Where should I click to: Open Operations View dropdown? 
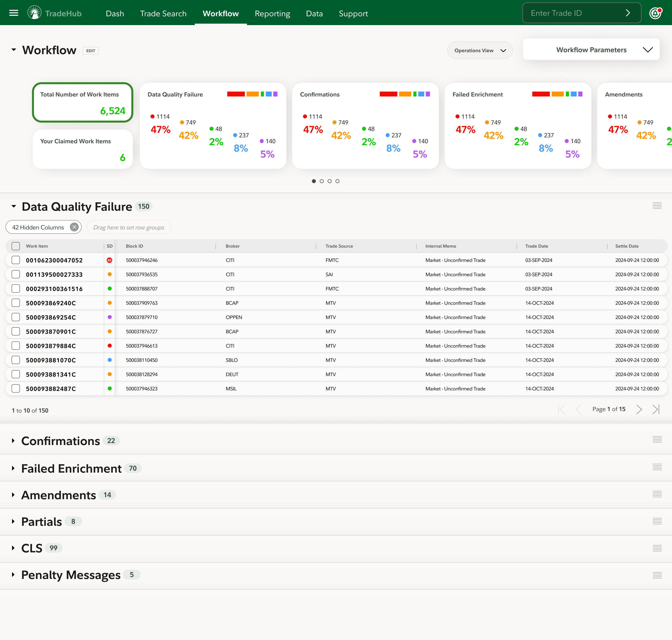480,50
